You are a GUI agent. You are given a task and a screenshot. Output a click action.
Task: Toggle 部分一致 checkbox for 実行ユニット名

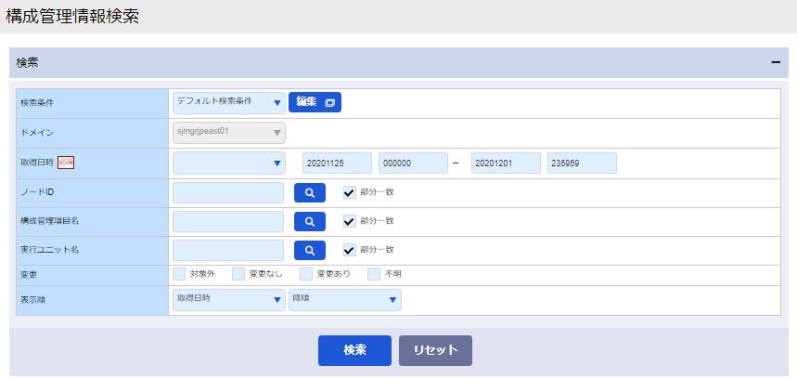point(349,250)
